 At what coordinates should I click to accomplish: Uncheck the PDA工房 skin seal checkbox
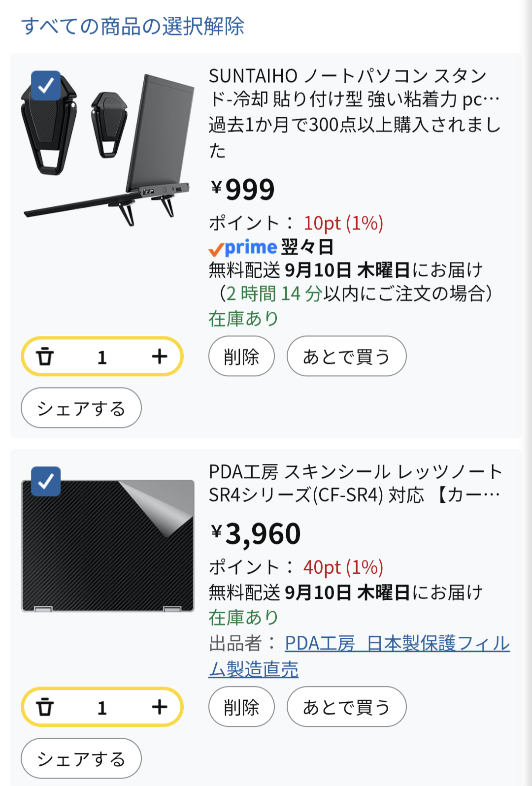(46, 481)
